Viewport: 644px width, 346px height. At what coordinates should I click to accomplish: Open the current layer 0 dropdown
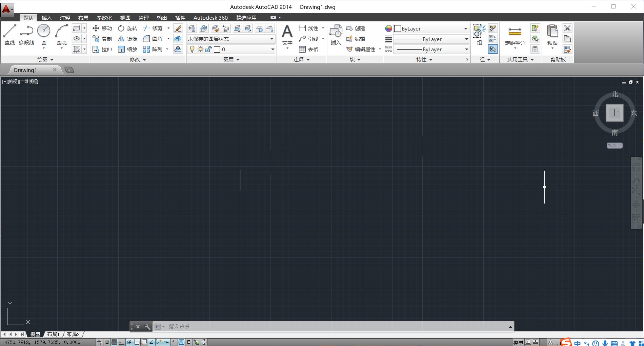pos(231,50)
